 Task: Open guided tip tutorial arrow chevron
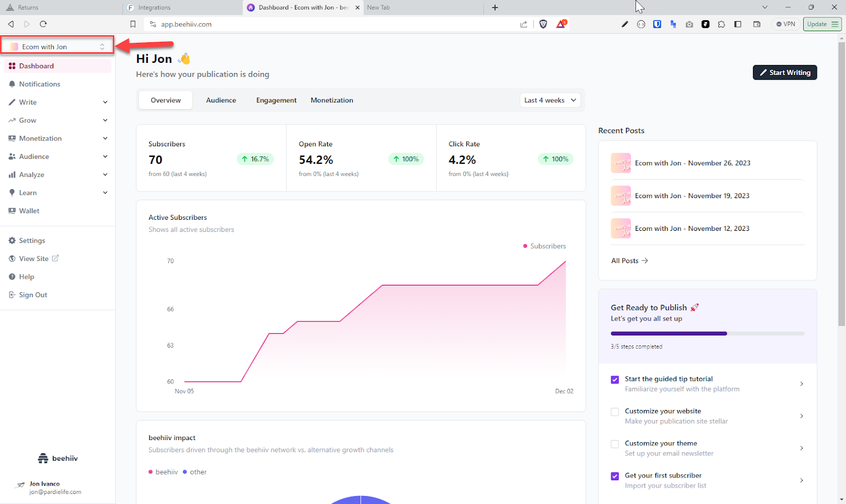[802, 384]
